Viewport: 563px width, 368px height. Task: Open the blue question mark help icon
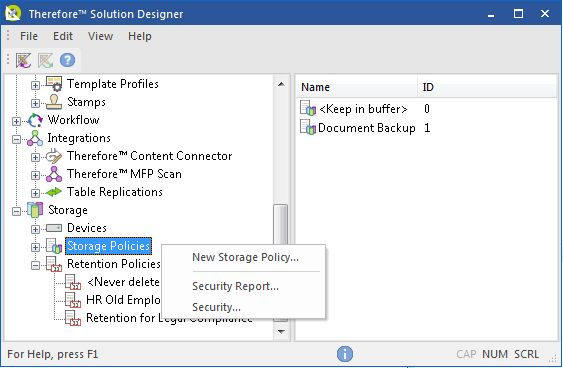68,60
